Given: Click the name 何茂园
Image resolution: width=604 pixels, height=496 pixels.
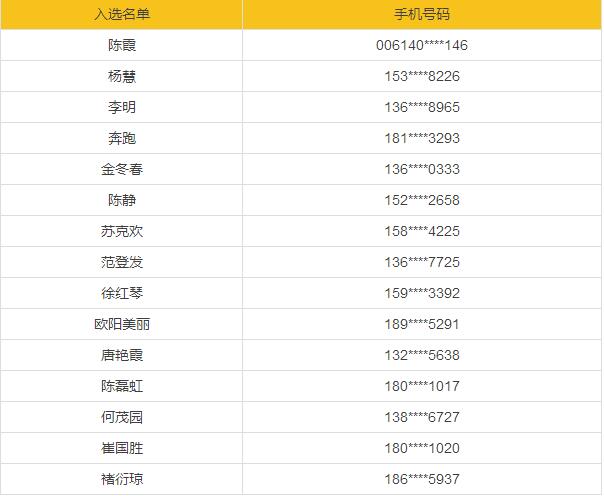Looking at the screenshot, I should pyautogui.click(x=121, y=417).
